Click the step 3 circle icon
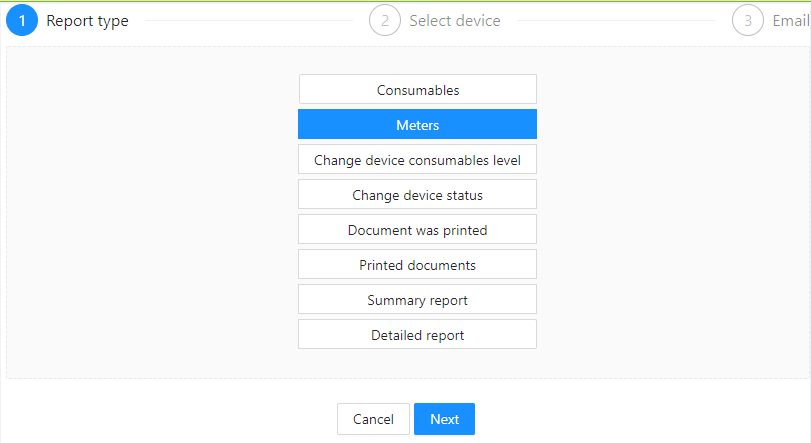The width and height of the screenshot is (811, 443). (748, 21)
